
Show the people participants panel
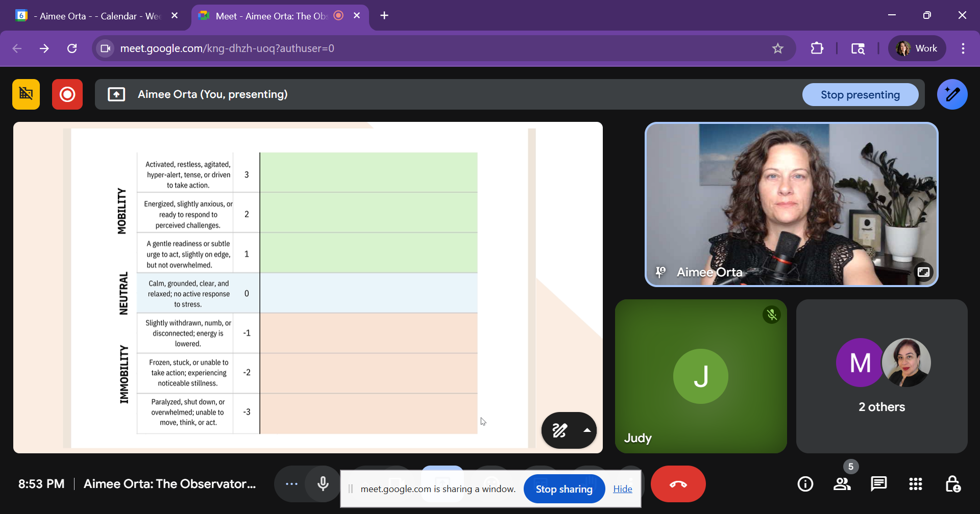pyautogui.click(x=842, y=484)
